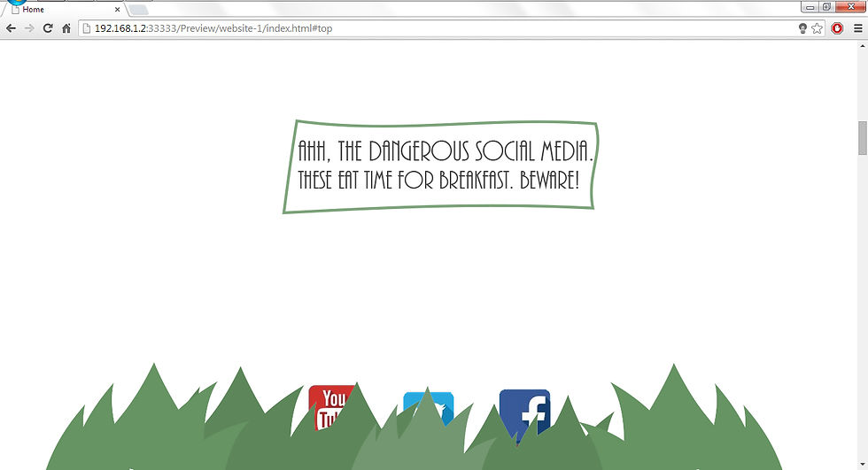Open the red extension icon
This screenshot has height=470, width=868.
click(x=837, y=28)
